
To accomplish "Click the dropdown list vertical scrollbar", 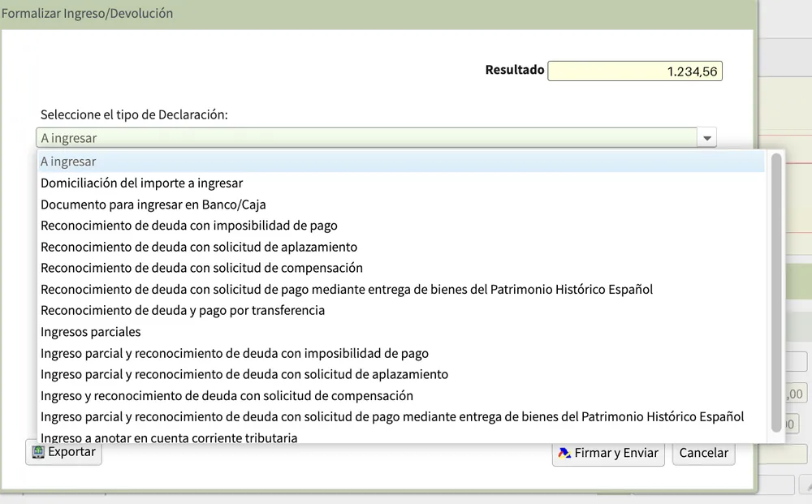I will (775, 292).
